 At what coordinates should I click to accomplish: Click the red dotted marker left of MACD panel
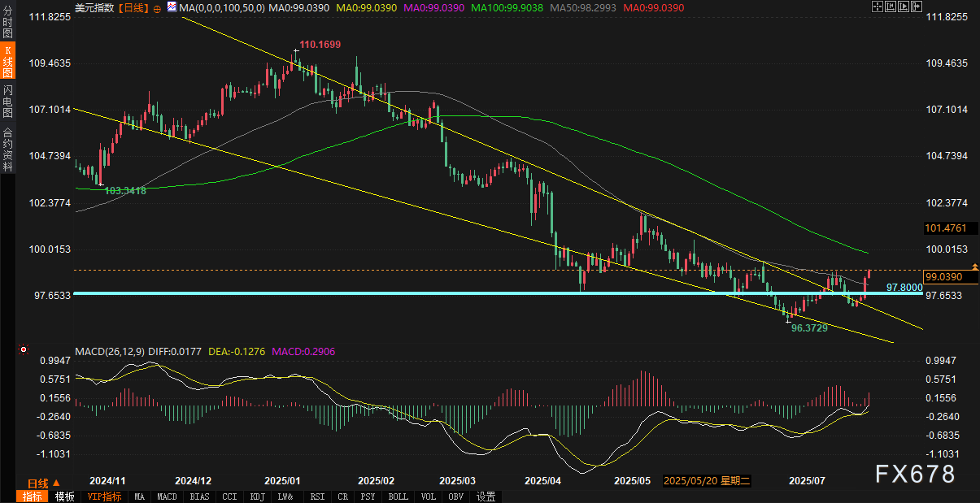coord(21,351)
